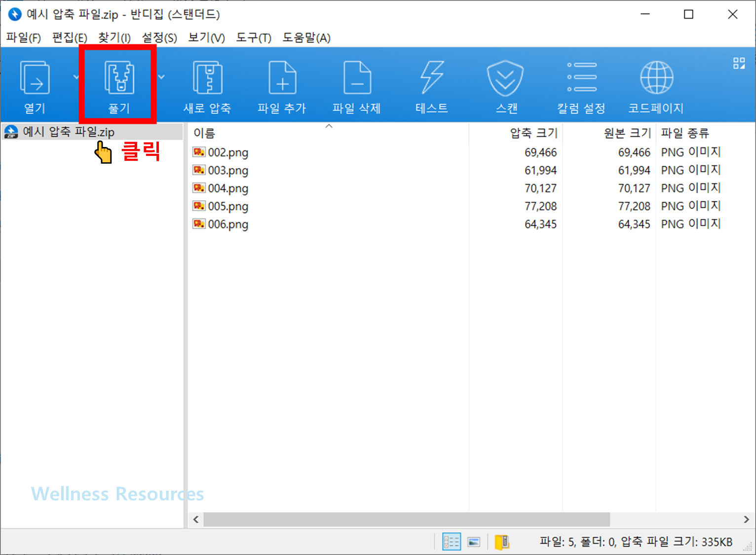Image resolution: width=756 pixels, height=555 pixels.
Task: Switch to image preview view icon
Action: [x=474, y=542]
